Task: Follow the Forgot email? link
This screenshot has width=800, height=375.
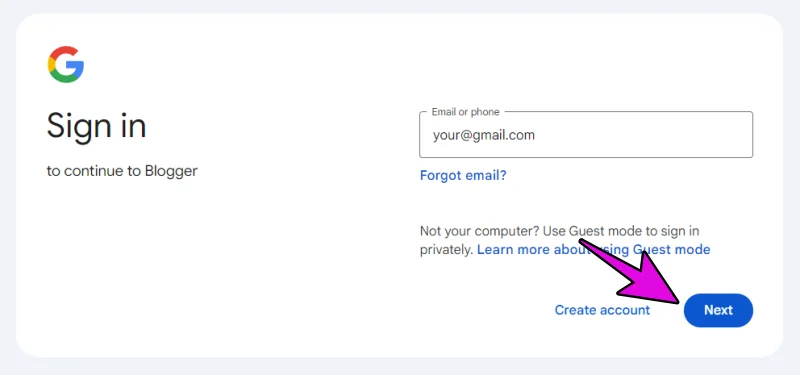Action: 463,176
